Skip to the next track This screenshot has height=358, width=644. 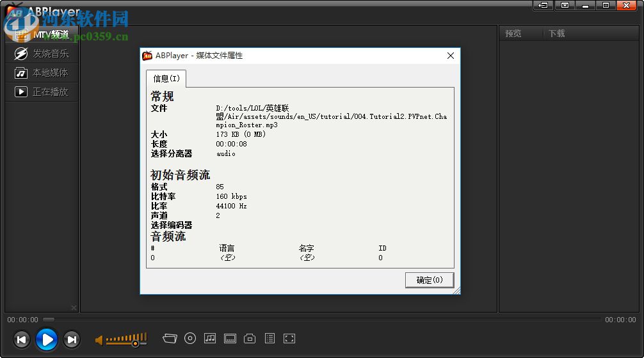coord(72,339)
